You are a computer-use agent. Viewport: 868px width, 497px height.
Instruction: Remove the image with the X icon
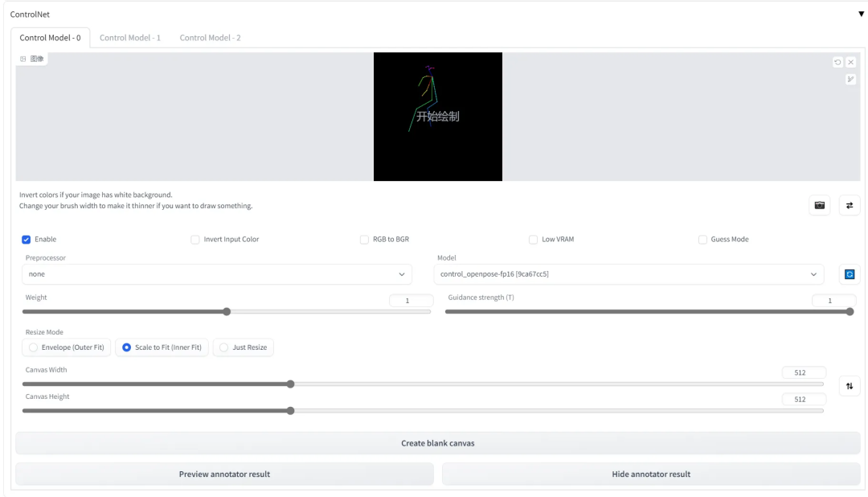851,62
